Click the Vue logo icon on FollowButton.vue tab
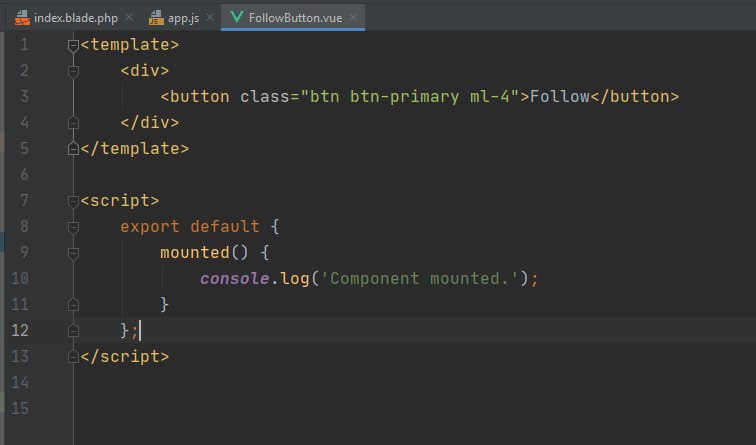 pyautogui.click(x=236, y=17)
